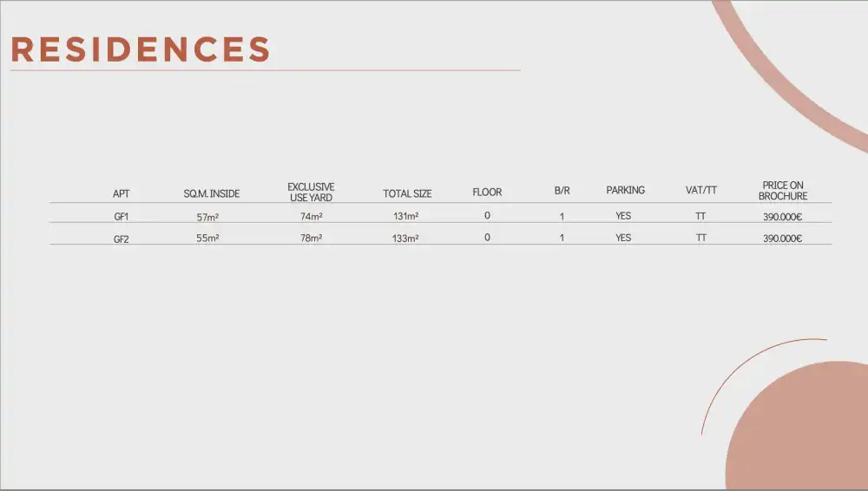868x491 pixels.
Task: Select the 133m² total size value
Action: (405, 239)
